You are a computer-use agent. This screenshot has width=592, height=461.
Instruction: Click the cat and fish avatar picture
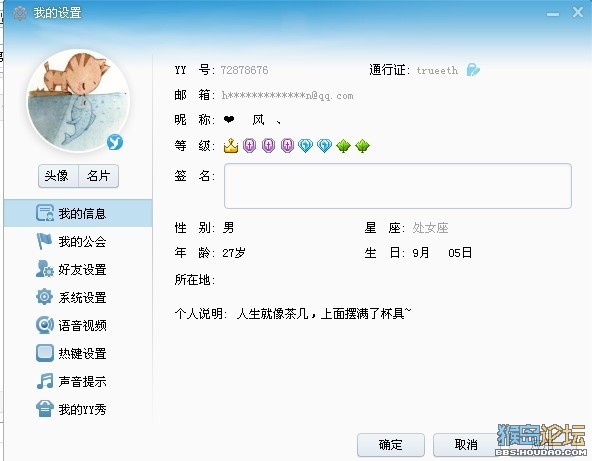[x=78, y=101]
